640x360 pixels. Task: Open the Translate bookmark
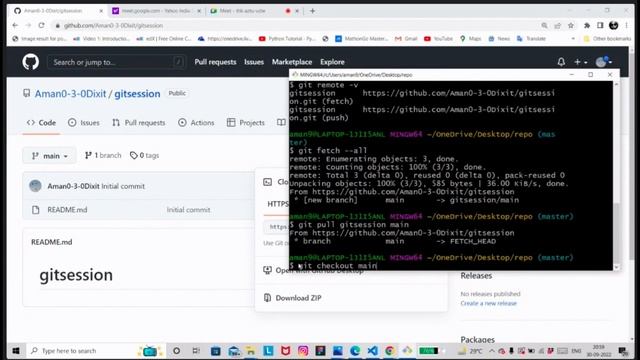tap(531, 39)
